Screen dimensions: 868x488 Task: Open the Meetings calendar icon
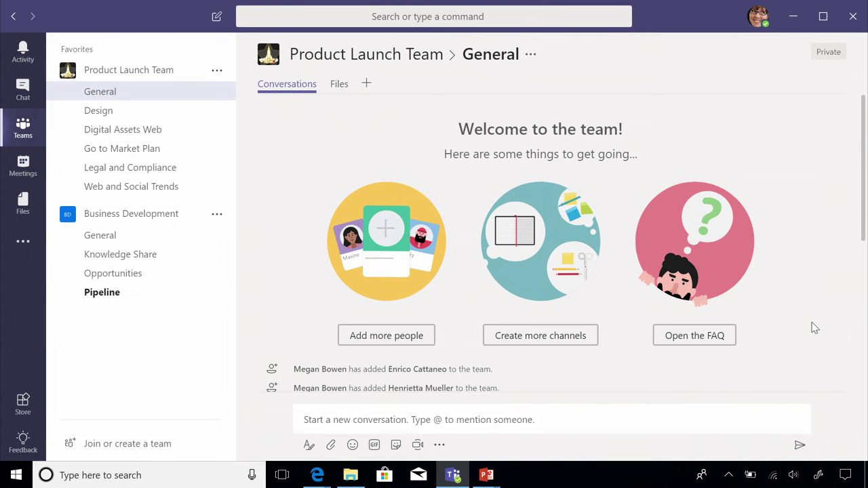(x=23, y=165)
